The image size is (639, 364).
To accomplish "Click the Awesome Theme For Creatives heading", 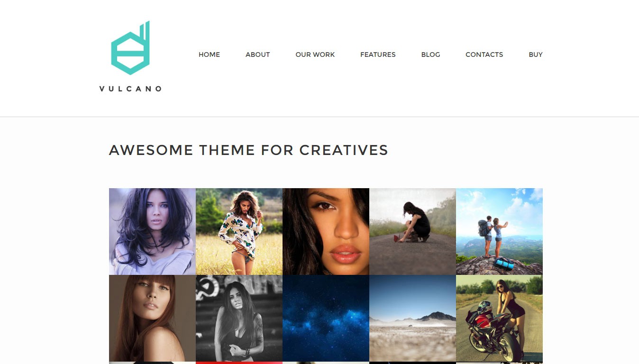I will 248,150.
